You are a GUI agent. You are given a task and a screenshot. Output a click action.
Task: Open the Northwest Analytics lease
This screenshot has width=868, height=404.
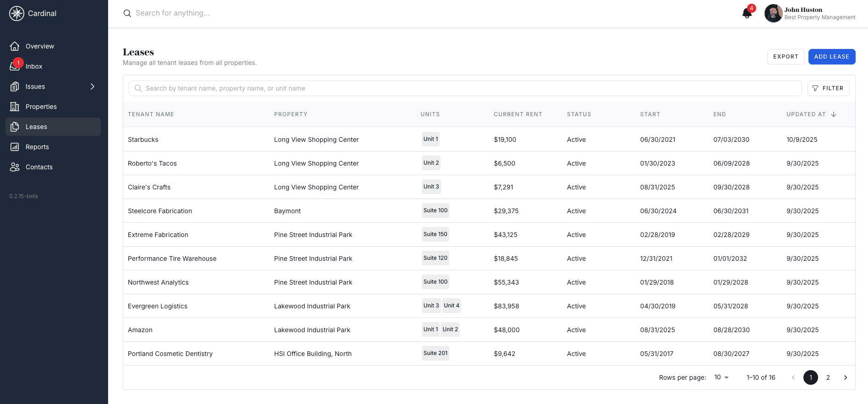pyautogui.click(x=489, y=282)
